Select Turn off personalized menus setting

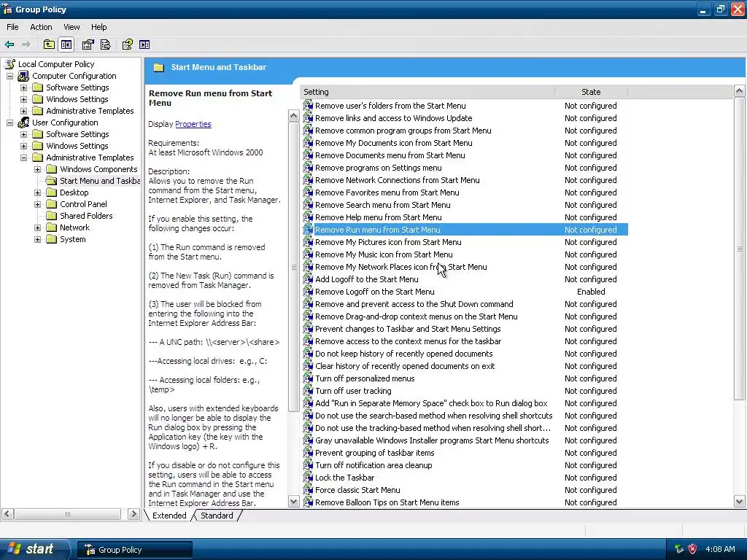(x=365, y=378)
